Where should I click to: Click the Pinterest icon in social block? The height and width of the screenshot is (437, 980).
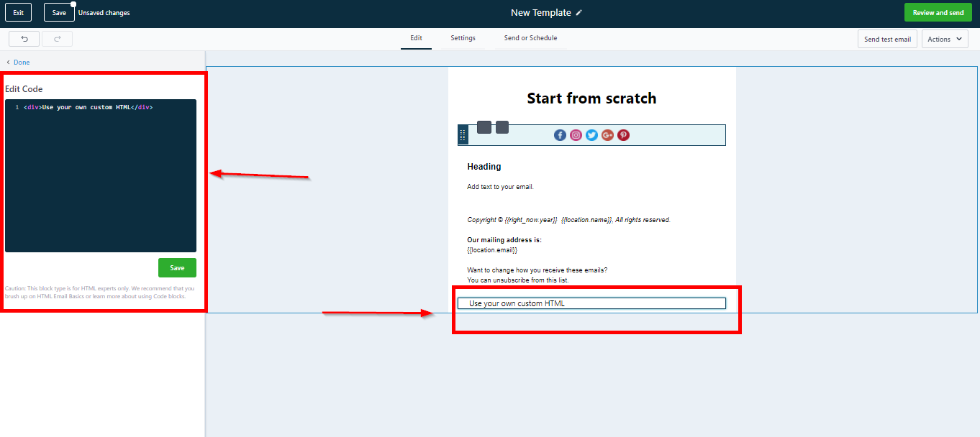[x=623, y=135]
